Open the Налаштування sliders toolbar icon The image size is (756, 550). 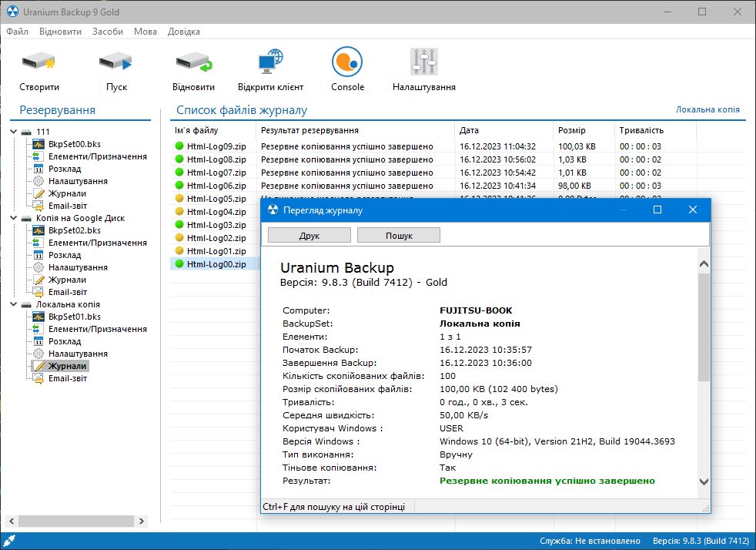423,62
